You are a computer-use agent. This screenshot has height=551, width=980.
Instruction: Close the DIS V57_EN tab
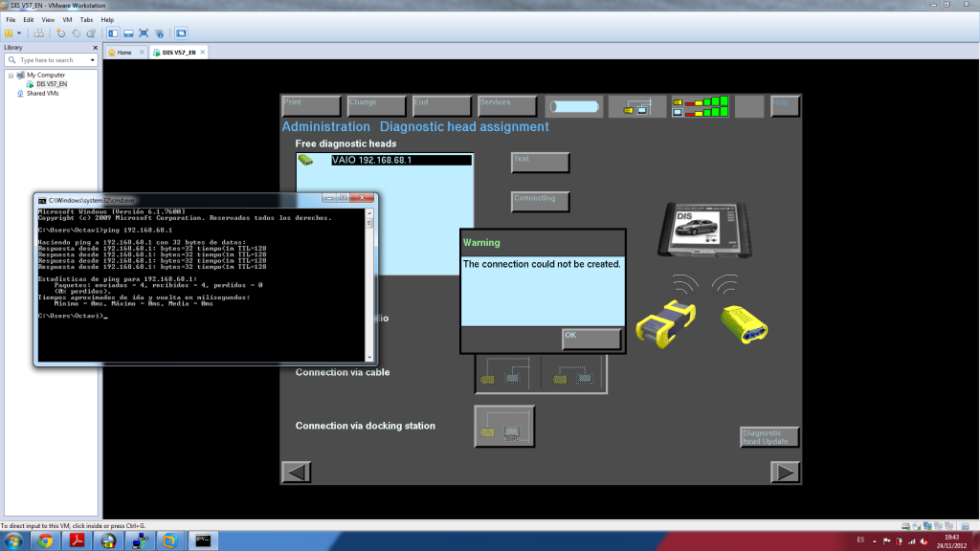[203, 53]
